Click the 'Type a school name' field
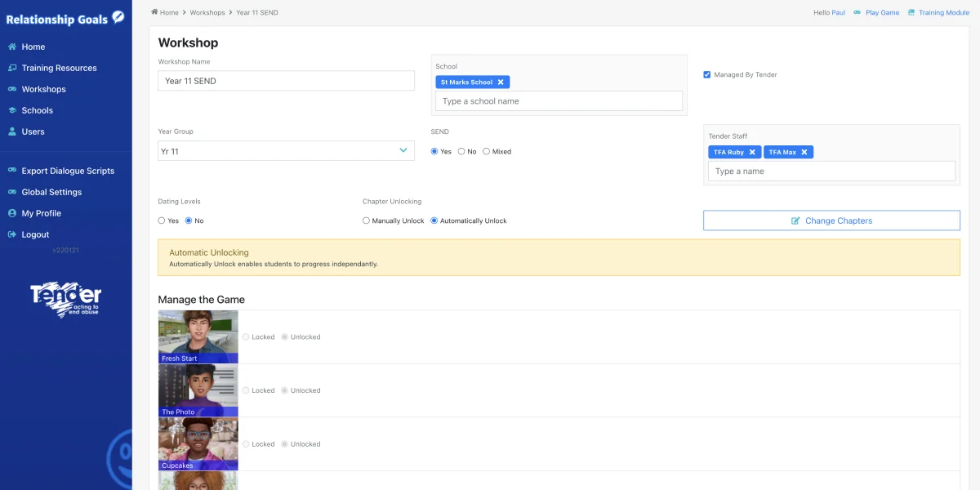 click(x=558, y=100)
